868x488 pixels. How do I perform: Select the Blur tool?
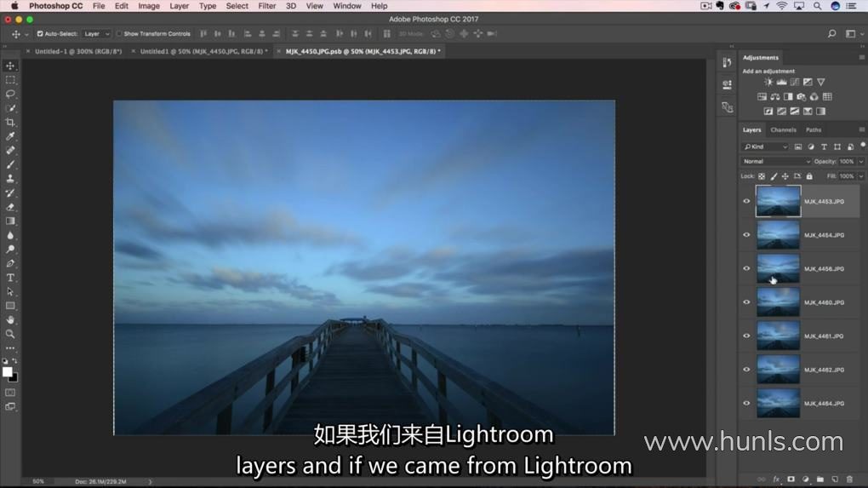[x=10, y=235]
